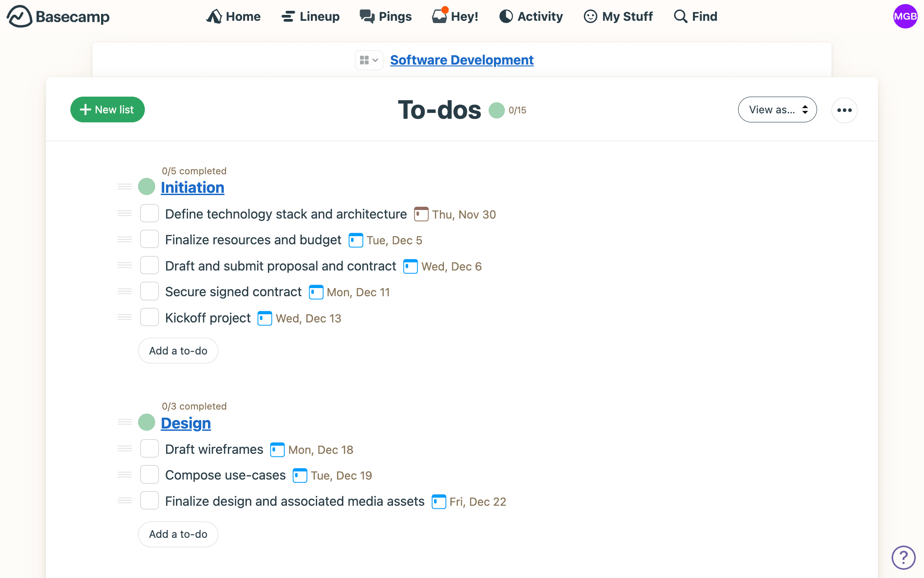Viewport: 924px width, 578px height.
Task: Toggle checkbox for Draft wireframes task
Action: [x=148, y=449]
